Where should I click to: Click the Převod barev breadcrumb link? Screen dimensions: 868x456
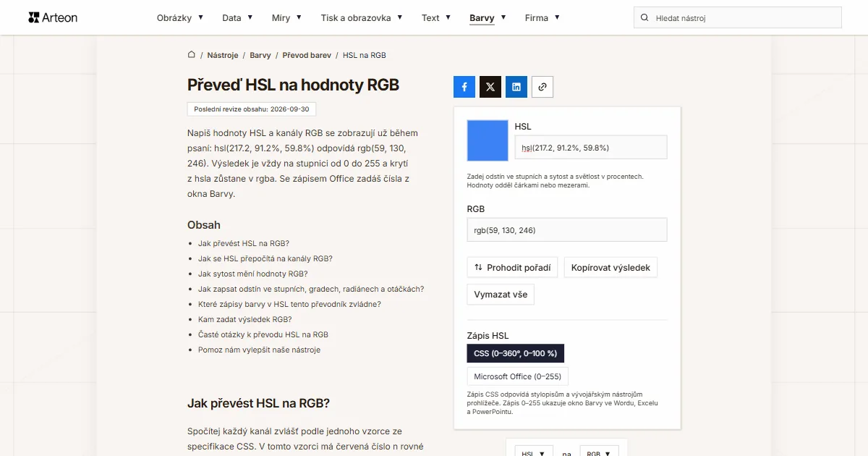tap(307, 55)
